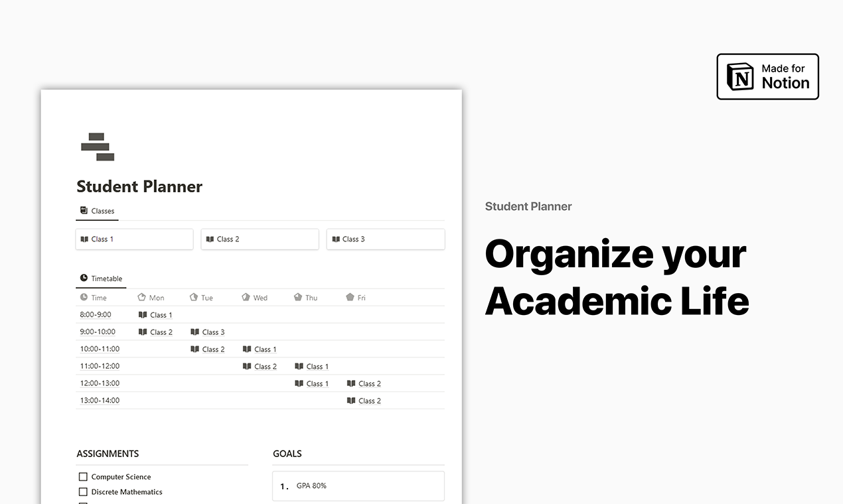Click the pentagon icon beside the Mon header
843x504 pixels.
pyautogui.click(x=141, y=297)
